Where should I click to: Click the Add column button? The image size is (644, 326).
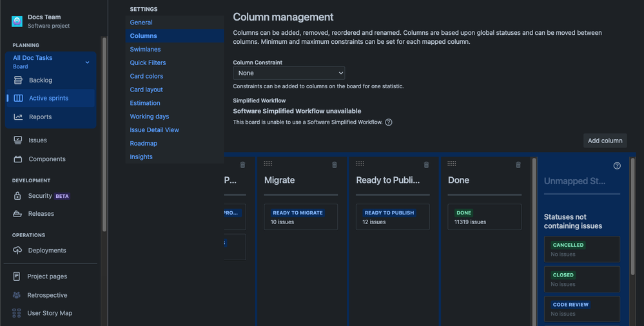point(605,140)
